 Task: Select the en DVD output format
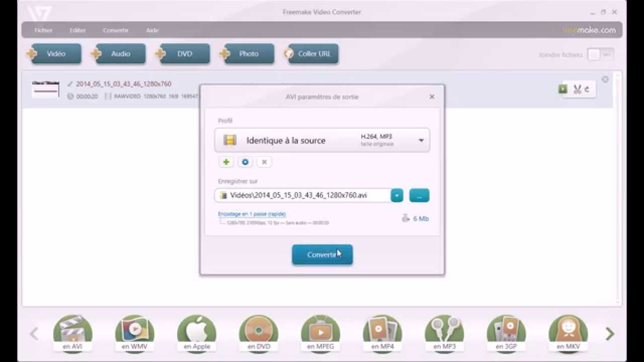coord(259,333)
